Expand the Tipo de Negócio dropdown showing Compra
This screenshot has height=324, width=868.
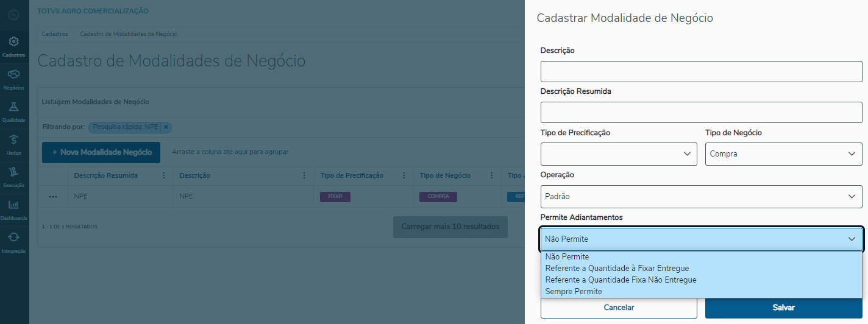784,154
